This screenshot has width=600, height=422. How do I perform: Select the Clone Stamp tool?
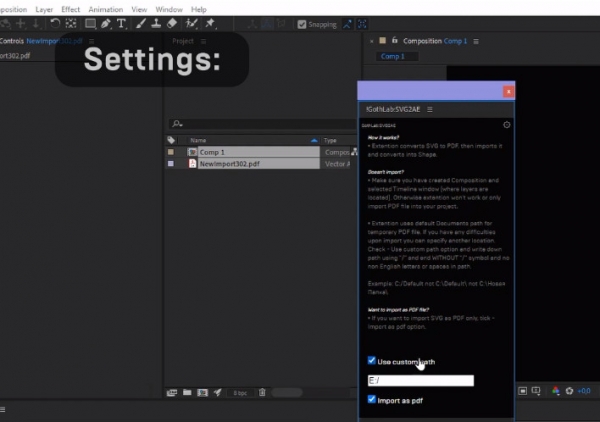click(x=156, y=23)
